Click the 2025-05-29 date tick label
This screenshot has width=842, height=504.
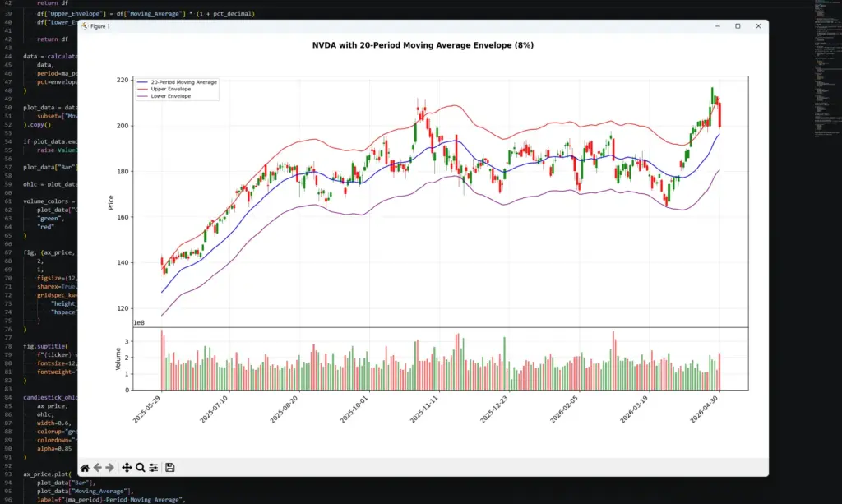(x=147, y=409)
